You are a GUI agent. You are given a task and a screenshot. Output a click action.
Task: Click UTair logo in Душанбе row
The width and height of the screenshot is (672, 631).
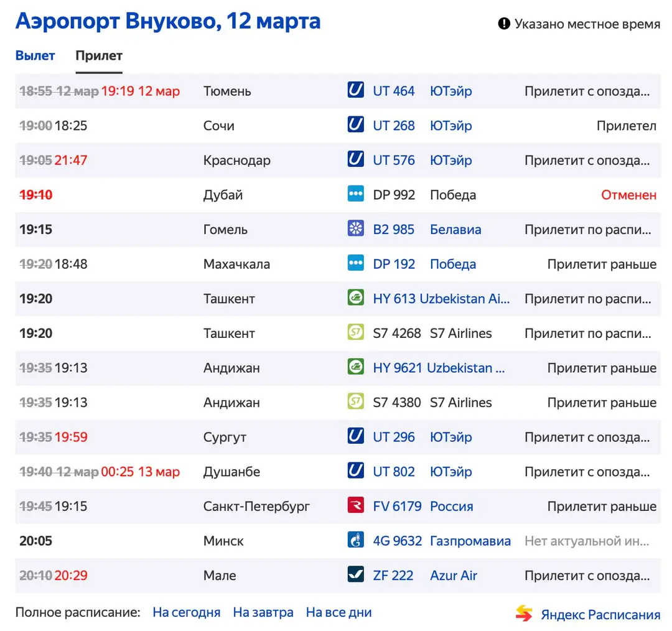pos(355,471)
